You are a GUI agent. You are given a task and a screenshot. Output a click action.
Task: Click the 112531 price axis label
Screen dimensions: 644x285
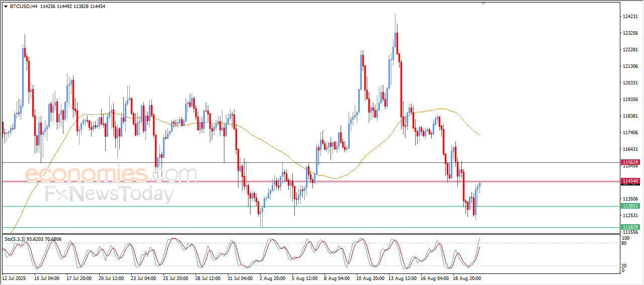point(631,216)
